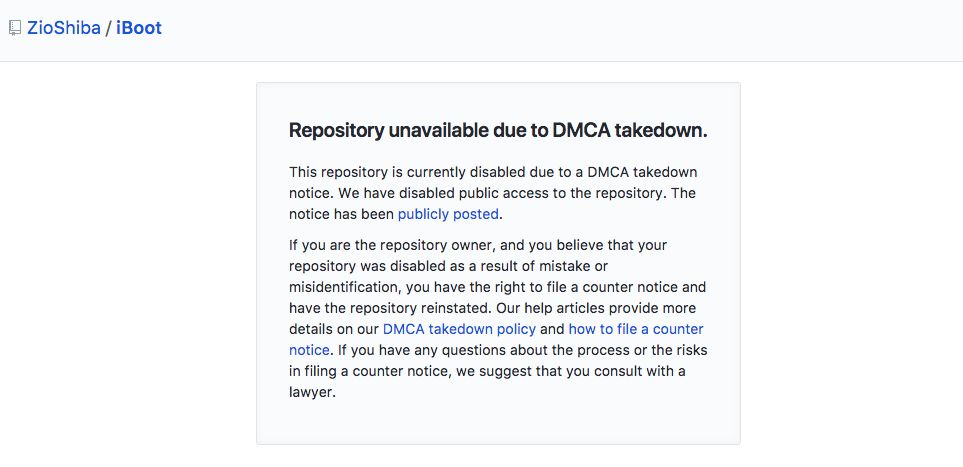Click the 'This repository is currently disabled' line
The image size is (963, 467).
[x=493, y=172]
